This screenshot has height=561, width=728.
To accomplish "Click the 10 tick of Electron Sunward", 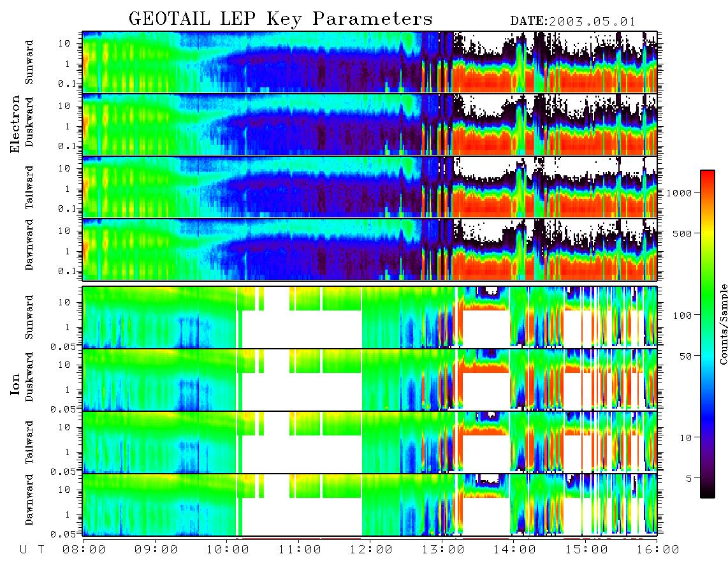I will tap(64, 43).
